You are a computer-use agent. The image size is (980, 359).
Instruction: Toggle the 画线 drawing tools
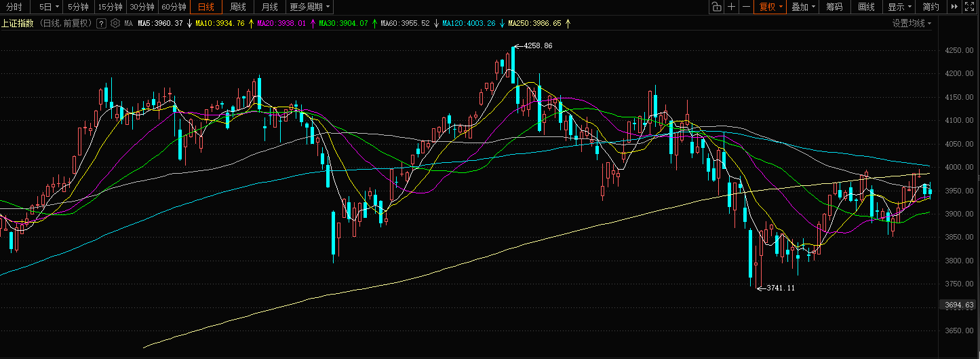(x=866, y=7)
